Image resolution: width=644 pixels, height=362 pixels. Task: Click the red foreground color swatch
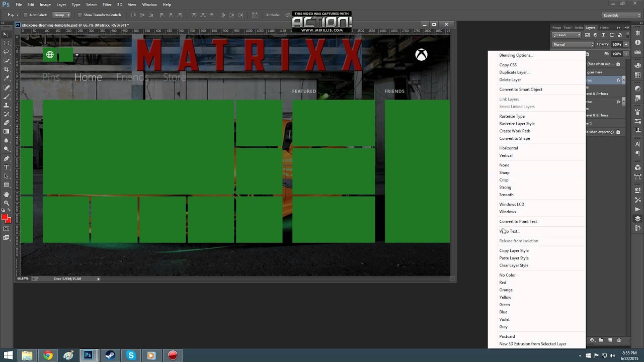pyautogui.click(x=5, y=217)
